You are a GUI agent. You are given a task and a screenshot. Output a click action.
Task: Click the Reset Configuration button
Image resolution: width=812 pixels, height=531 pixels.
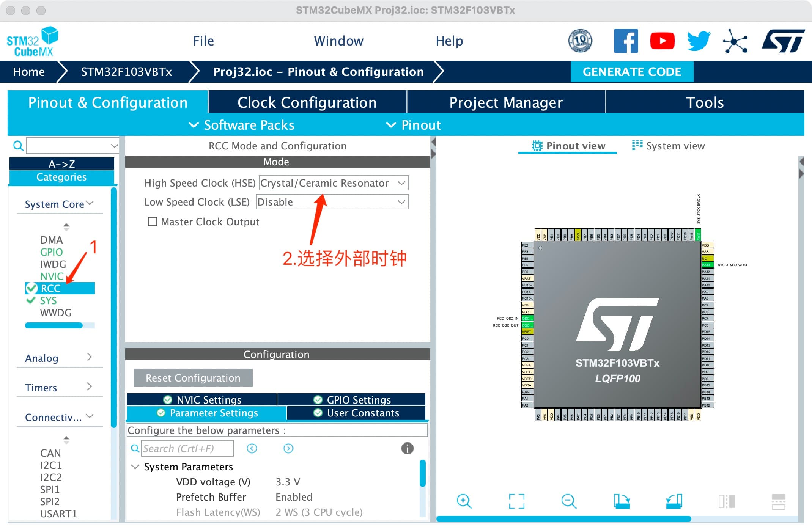point(193,378)
